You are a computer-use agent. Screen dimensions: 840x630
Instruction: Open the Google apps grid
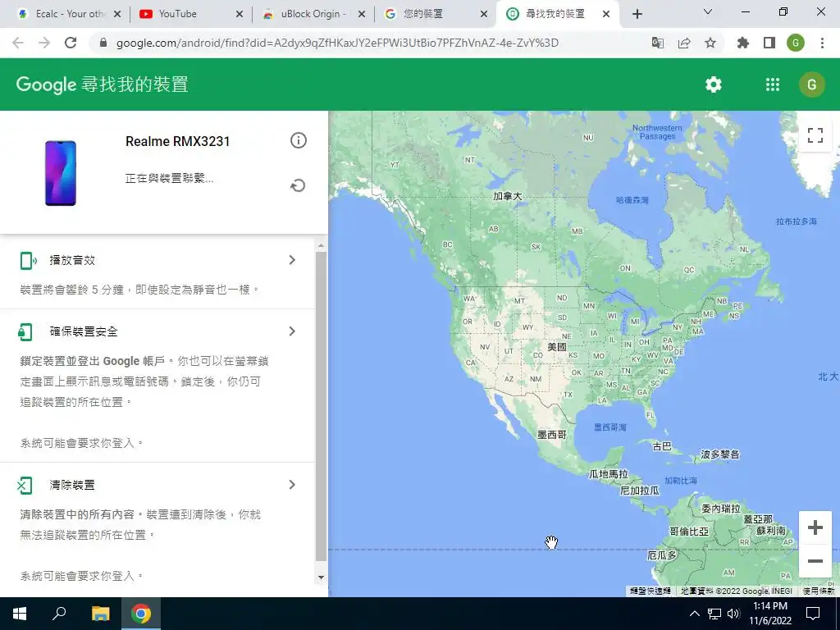click(x=773, y=84)
